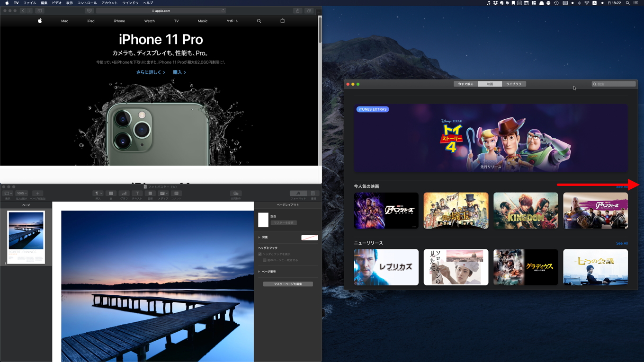The width and height of the screenshot is (644, 362).
Task: Select the 映画 tab in TV
Action: pos(490,84)
